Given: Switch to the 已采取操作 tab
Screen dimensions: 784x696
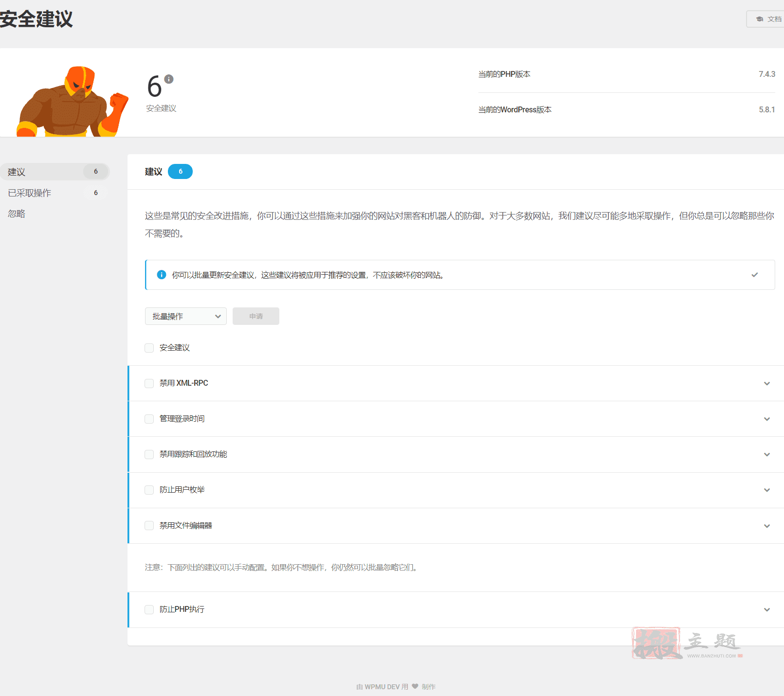Looking at the screenshot, I should pos(30,193).
